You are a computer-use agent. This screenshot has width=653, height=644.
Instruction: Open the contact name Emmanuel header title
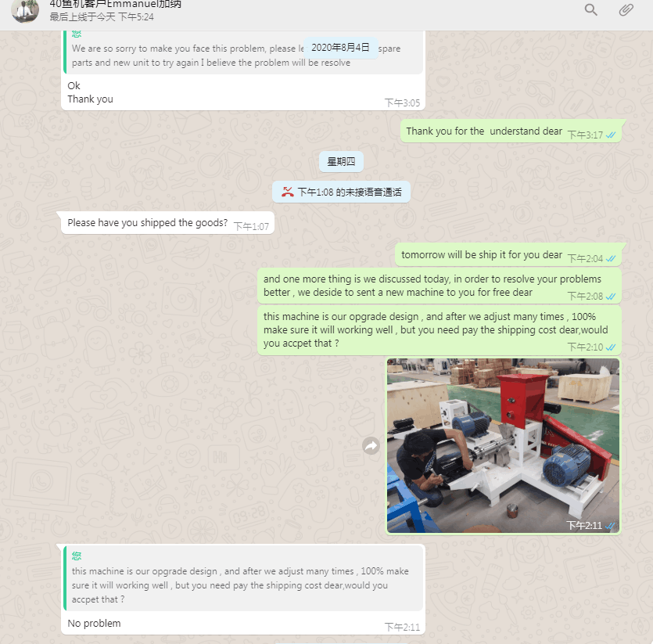click(x=116, y=5)
